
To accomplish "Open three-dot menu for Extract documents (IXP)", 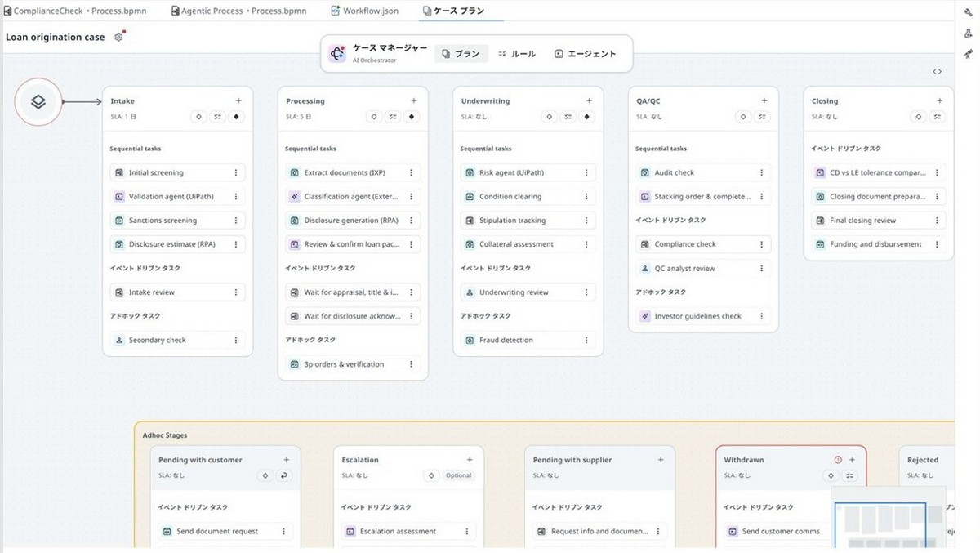I will (x=411, y=172).
